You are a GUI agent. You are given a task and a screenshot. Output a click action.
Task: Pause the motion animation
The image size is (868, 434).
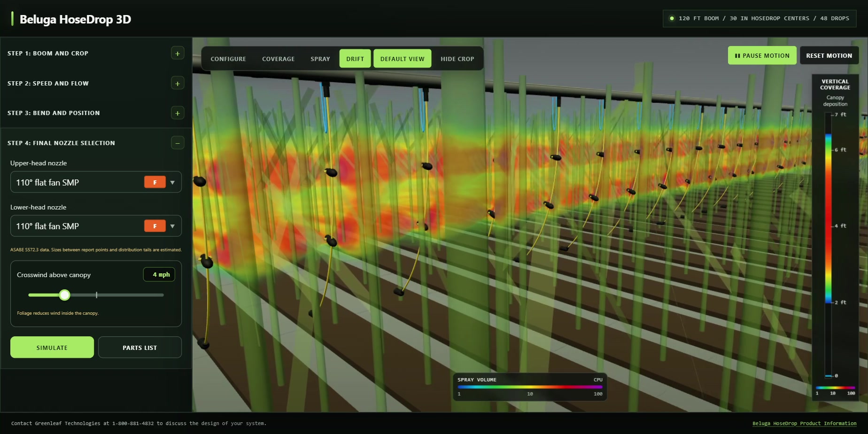pos(762,55)
